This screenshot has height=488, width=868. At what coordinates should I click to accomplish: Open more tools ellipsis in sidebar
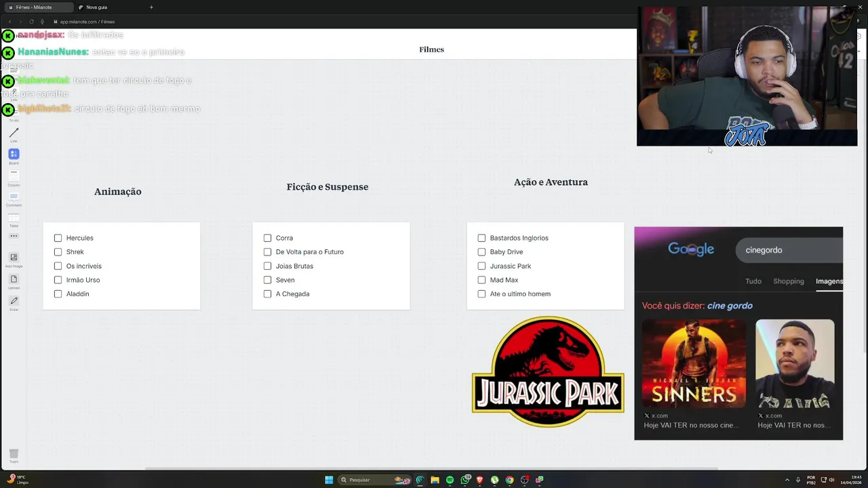14,236
